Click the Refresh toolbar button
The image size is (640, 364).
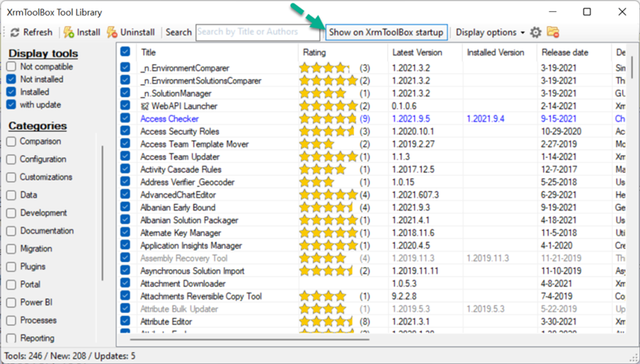click(32, 32)
